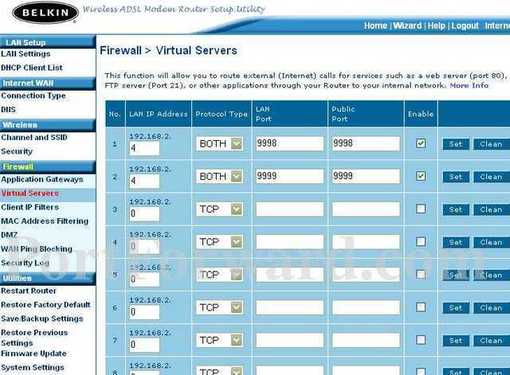Open Firmware Update page
The image size is (510, 375).
click(34, 353)
